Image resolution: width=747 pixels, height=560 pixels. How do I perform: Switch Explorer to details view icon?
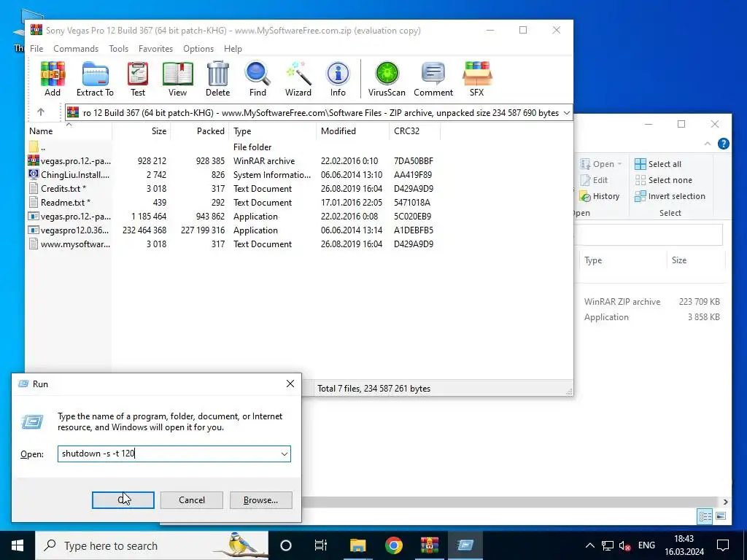pyautogui.click(x=705, y=516)
